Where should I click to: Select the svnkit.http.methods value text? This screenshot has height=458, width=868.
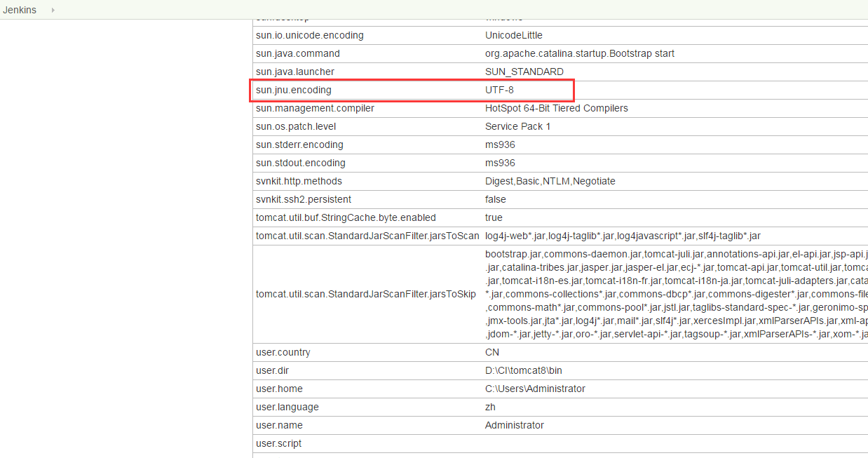[x=550, y=181]
